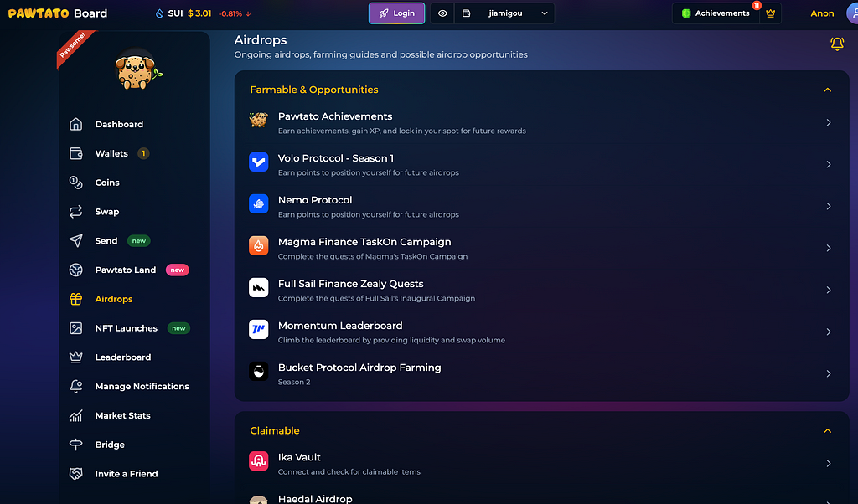The width and height of the screenshot is (858, 504).
Task: Expand the Pawtato Achievements row chevron
Action: 829,122
